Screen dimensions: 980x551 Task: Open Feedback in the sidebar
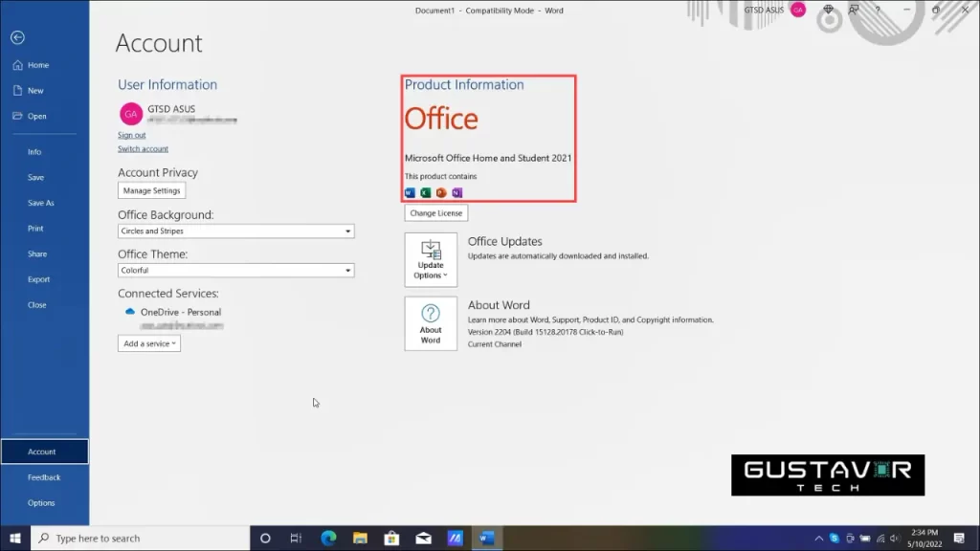click(x=44, y=477)
